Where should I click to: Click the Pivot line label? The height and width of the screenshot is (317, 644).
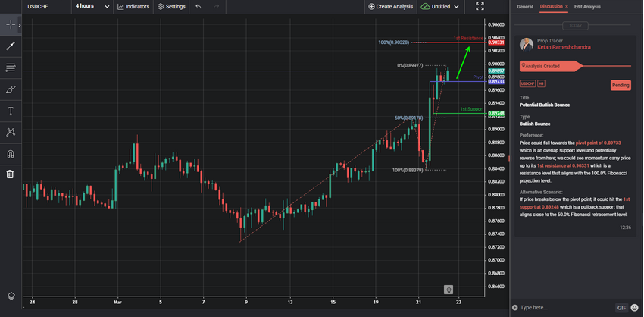[x=478, y=77]
